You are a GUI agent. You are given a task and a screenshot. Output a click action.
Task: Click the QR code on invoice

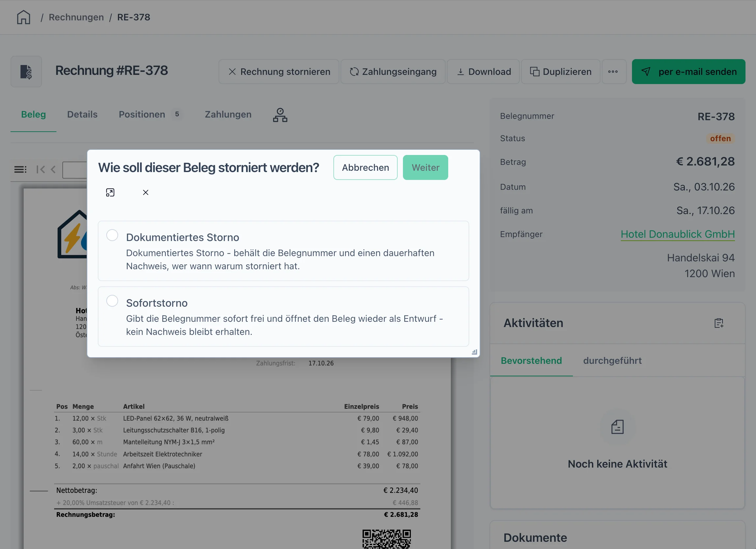point(387,539)
